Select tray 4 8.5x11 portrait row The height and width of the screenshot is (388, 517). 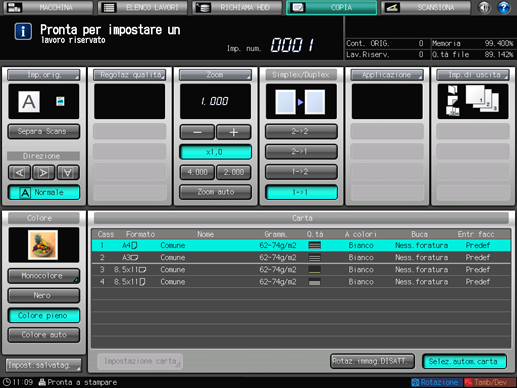click(x=301, y=282)
